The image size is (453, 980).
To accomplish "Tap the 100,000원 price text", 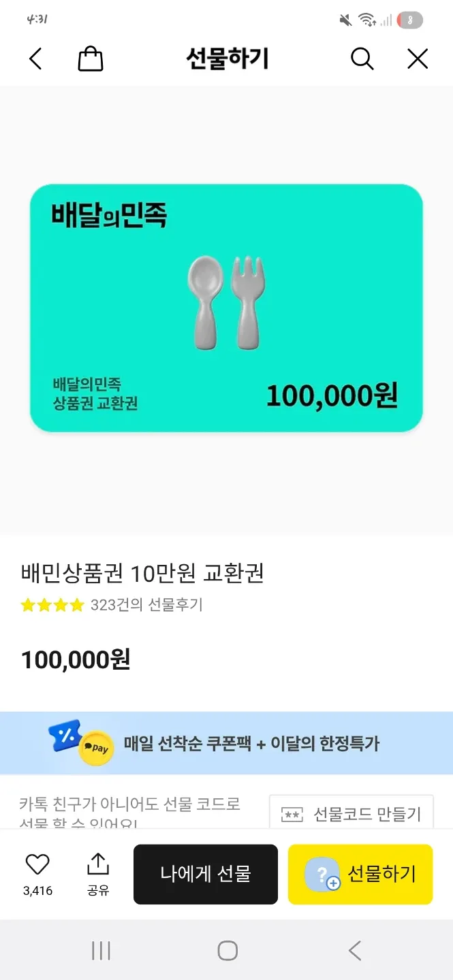I will click(76, 659).
